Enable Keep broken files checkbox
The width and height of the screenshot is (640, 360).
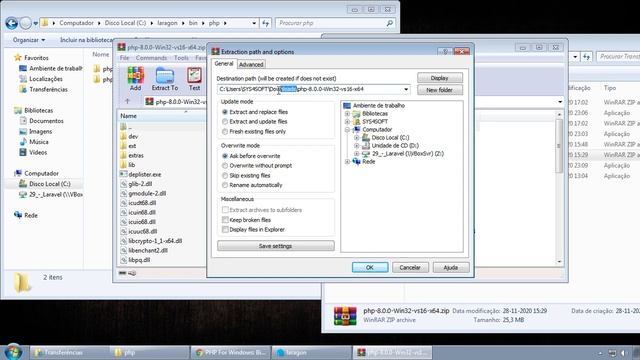(x=225, y=220)
